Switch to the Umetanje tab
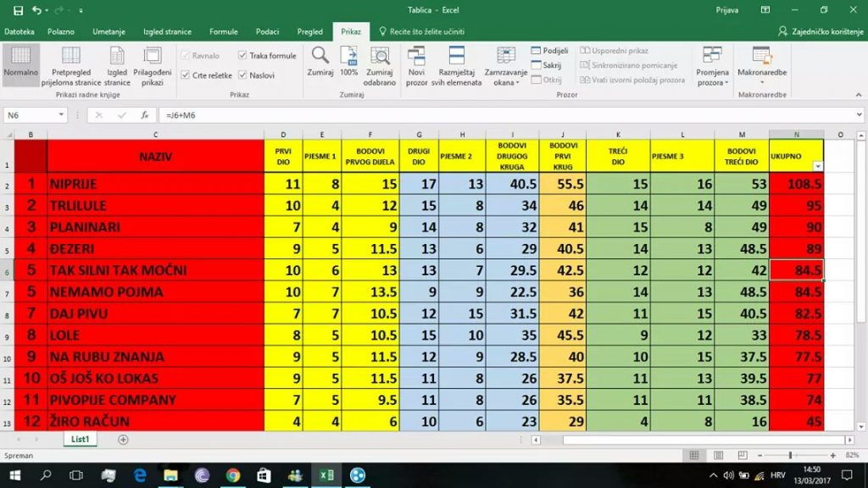The width and height of the screenshot is (868, 488). point(109,31)
